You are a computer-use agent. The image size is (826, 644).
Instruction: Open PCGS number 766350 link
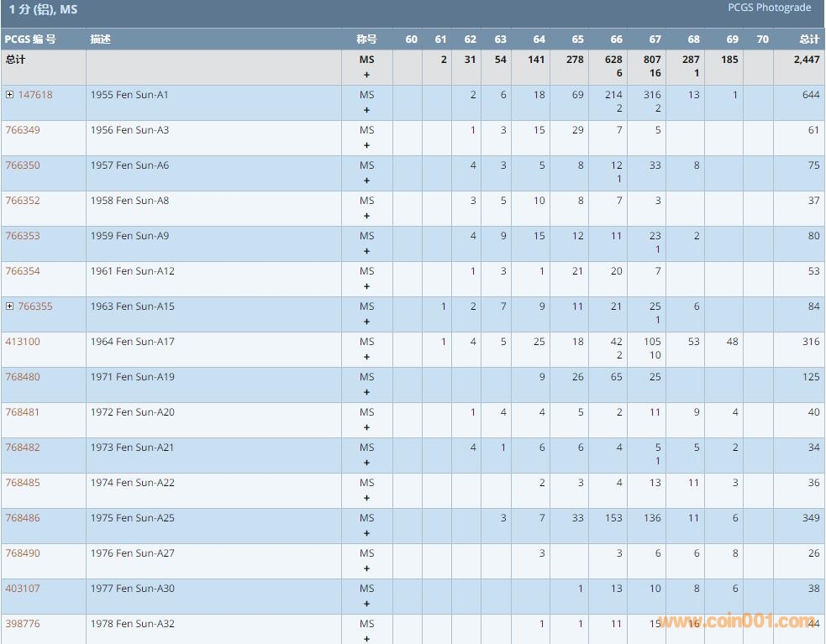23,165
